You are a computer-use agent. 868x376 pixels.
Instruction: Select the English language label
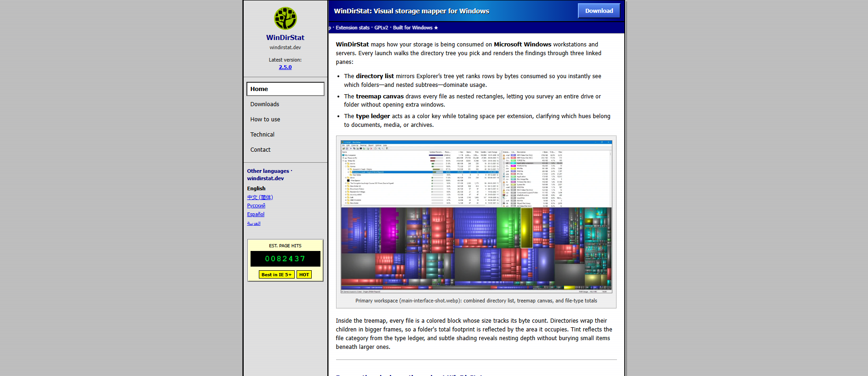coord(256,188)
